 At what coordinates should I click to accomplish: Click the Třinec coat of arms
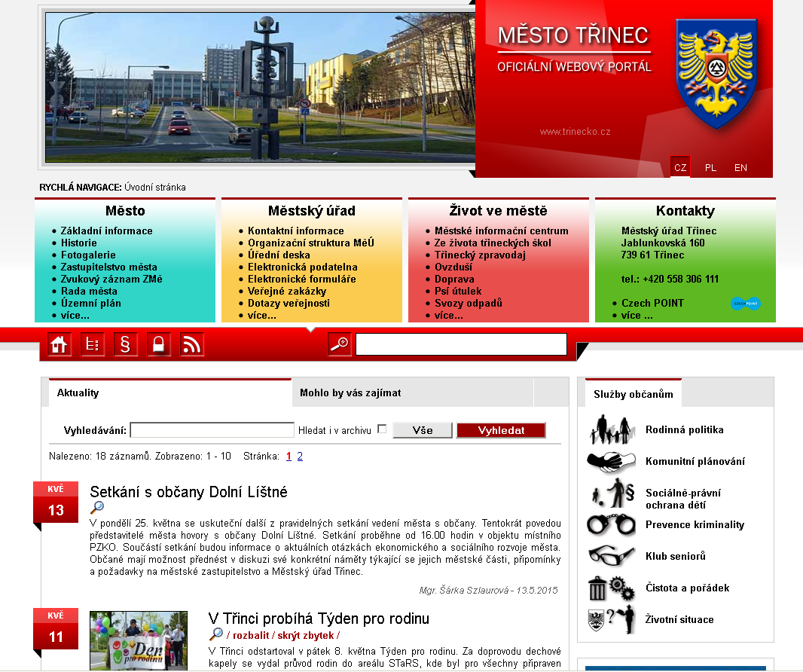[716, 73]
